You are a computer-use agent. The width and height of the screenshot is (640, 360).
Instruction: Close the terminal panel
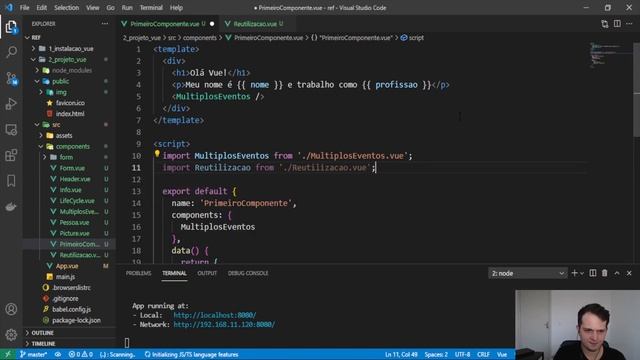click(629, 273)
